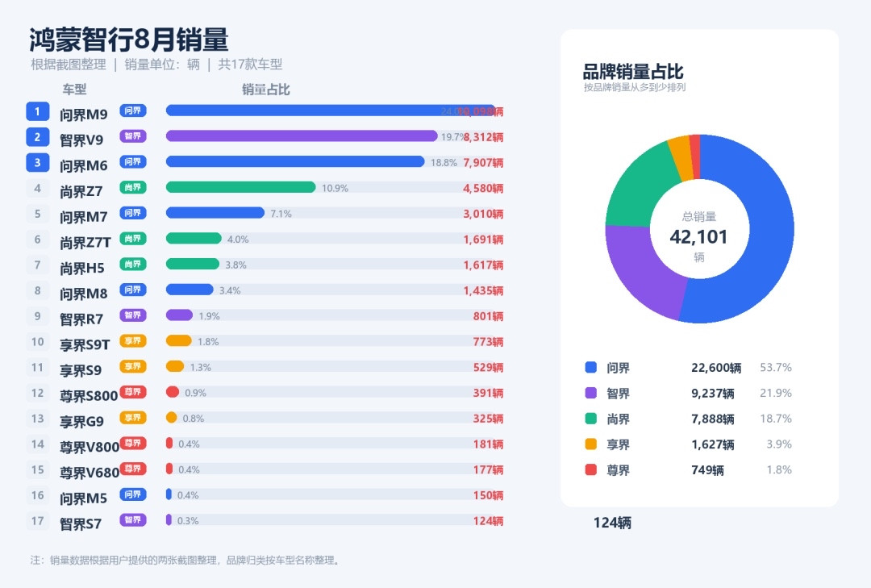Click the legend value 7,888辆
Screen dimensions: 871x588
(713, 419)
